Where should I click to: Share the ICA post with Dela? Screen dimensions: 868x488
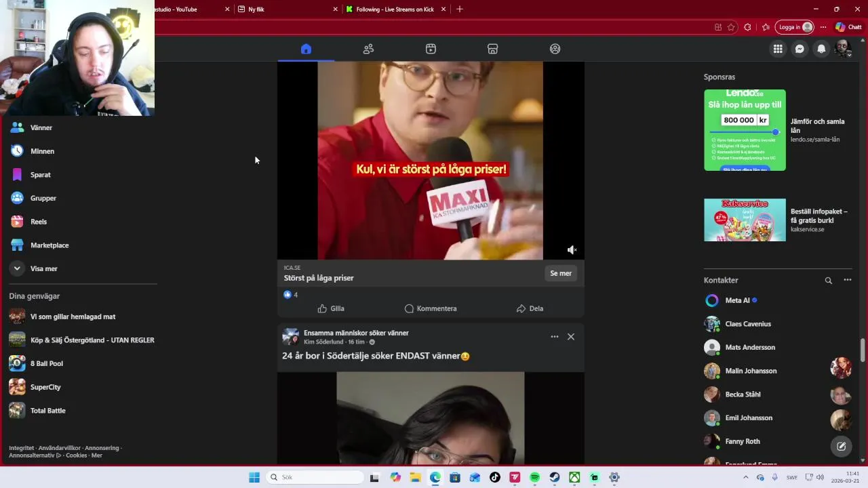point(530,308)
